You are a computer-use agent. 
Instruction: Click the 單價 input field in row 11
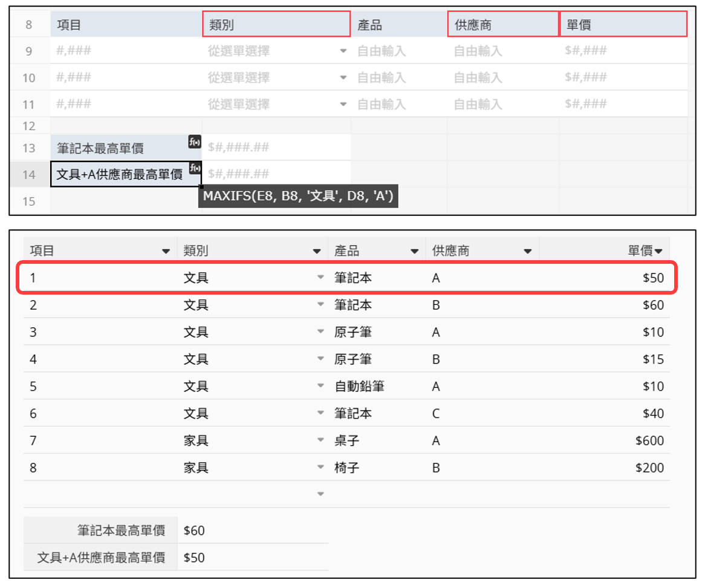[x=623, y=104]
